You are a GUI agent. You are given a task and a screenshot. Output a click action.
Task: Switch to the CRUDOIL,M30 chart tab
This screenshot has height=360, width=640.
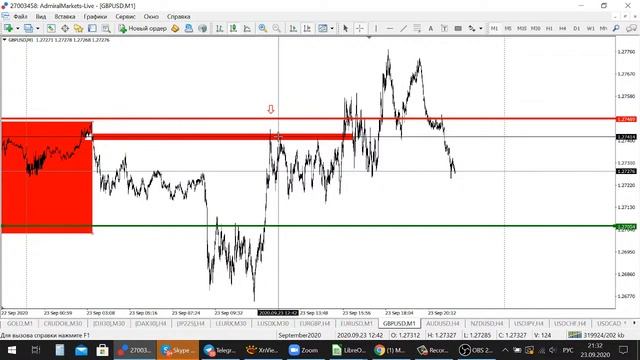coord(63,323)
